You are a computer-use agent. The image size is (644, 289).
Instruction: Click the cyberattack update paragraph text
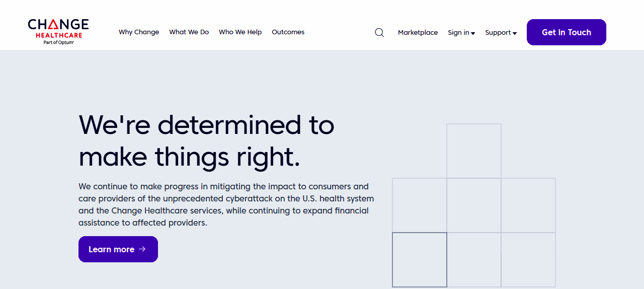(x=226, y=204)
